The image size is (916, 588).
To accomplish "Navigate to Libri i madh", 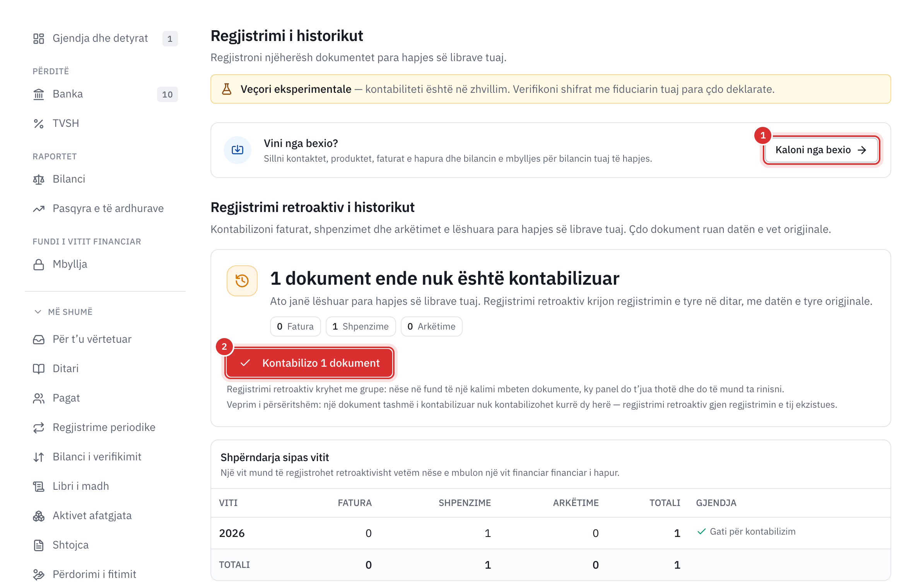I will pyautogui.click(x=105, y=486).
